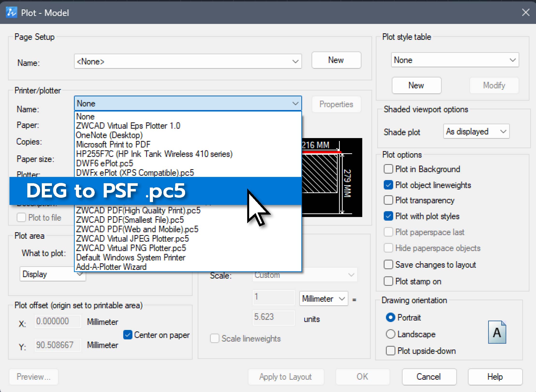Click New button in Page Setup
The image size is (536, 392).
coord(336,60)
